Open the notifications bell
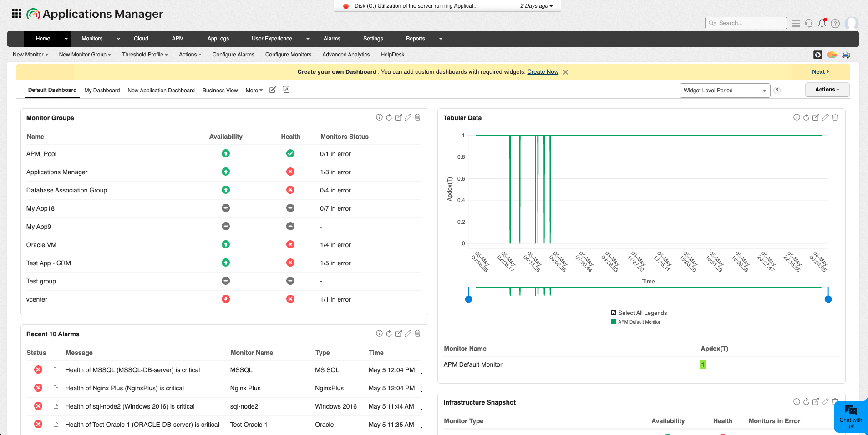This screenshot has width=868, height=435. 822,23
